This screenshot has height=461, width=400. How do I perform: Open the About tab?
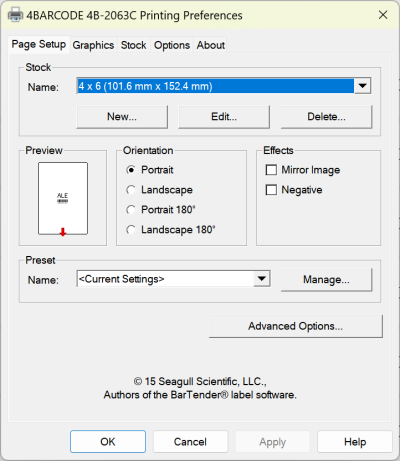(x=211, y=45)
